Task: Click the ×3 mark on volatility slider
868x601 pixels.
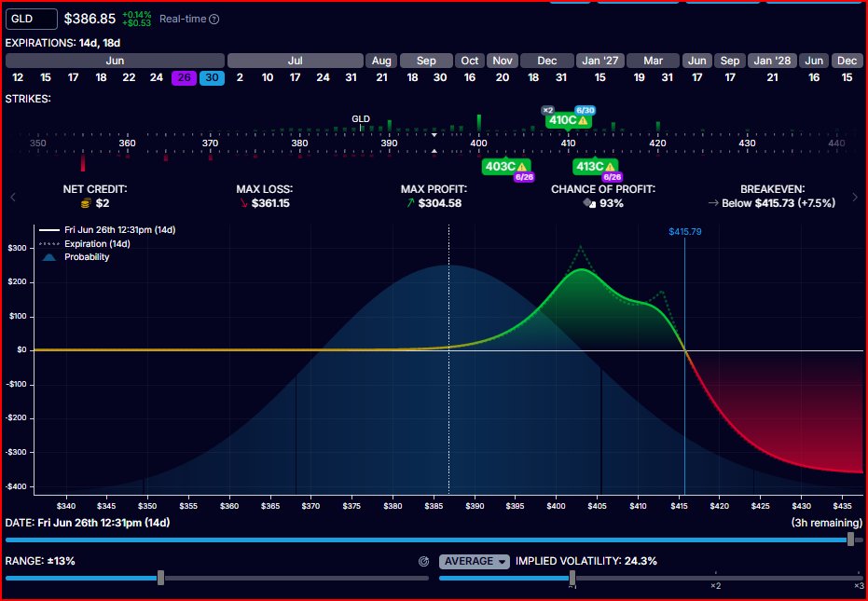Action: coord(858,585)
